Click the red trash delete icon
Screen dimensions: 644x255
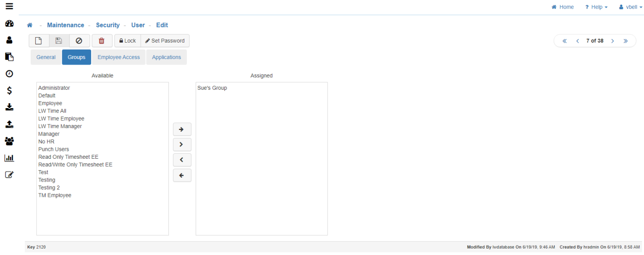pos(102,41)
